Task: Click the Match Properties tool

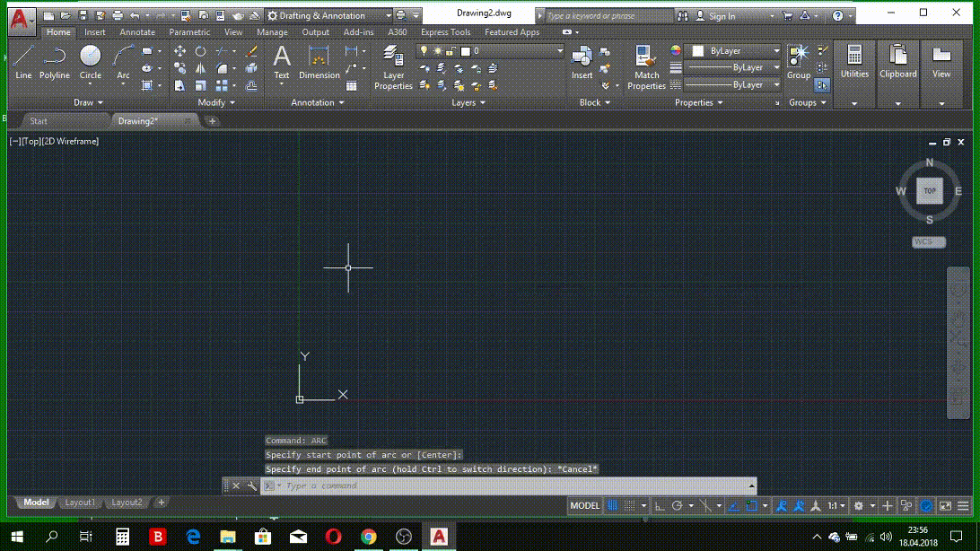Action: pyautogui.click(x=646, y=67)
